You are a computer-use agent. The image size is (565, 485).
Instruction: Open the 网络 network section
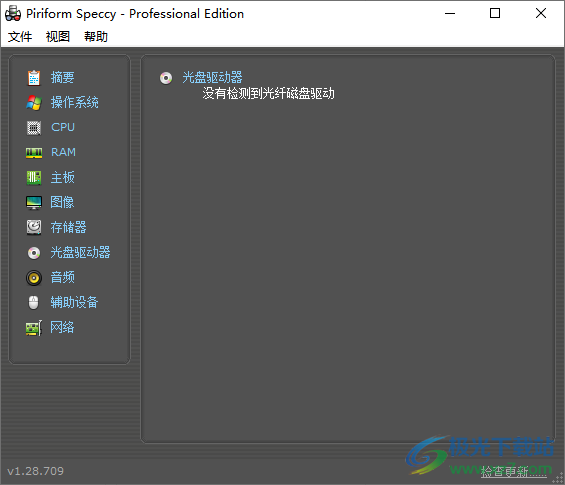pyautogui.click(x=62, y=327)
